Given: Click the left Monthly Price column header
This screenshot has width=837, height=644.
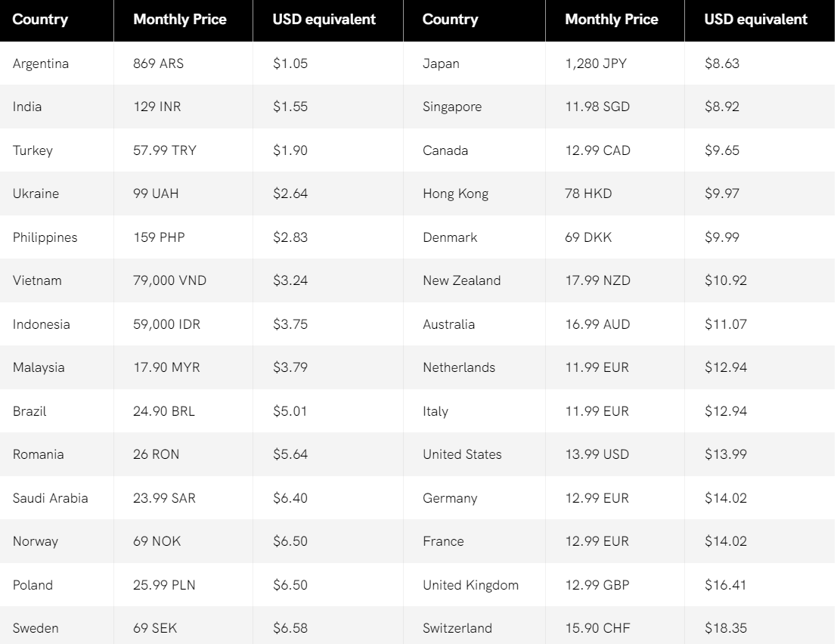Looking at the screenshot, I should (183, 20).
